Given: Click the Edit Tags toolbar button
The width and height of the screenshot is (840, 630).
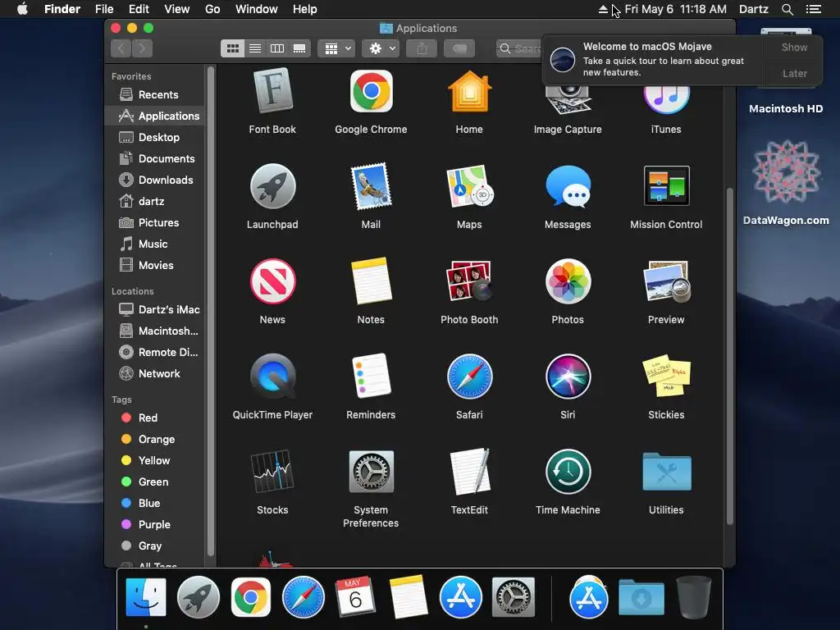Looking at the screenshot, I should pos(459,48).
